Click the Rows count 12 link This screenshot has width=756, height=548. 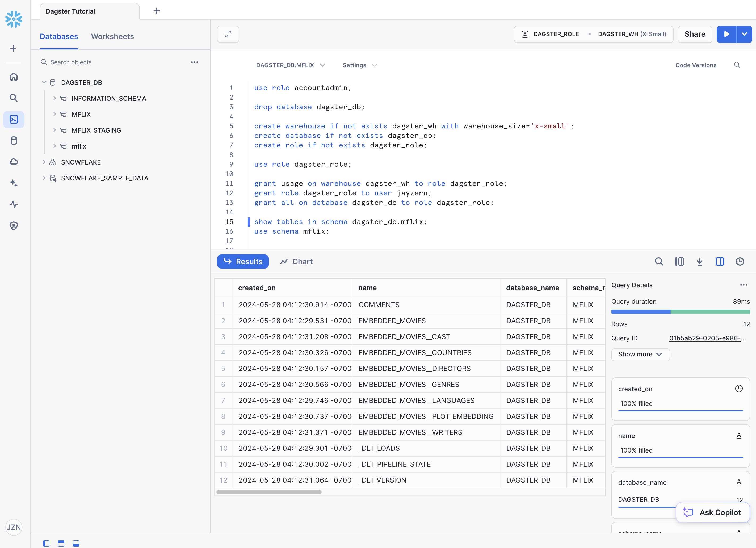tap(746, 324)
